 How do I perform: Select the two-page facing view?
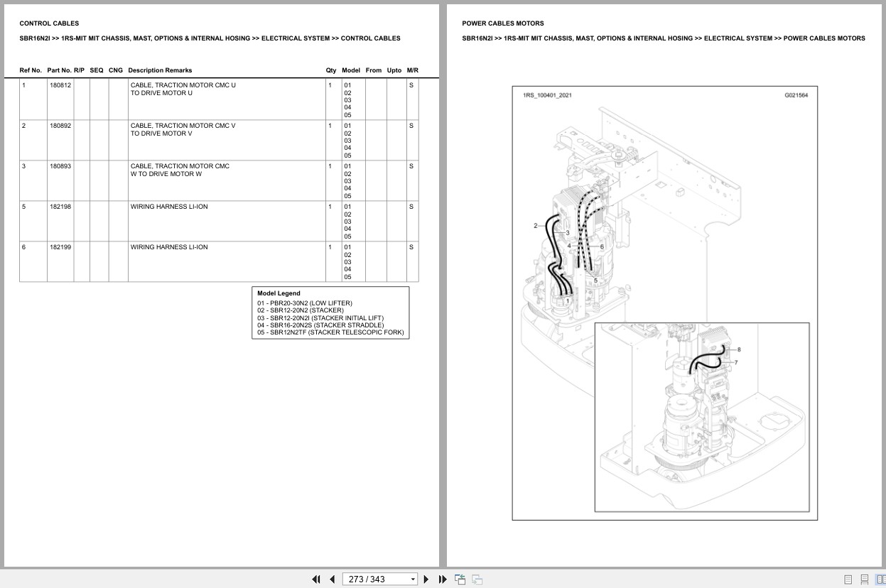[x=880, y=579]
